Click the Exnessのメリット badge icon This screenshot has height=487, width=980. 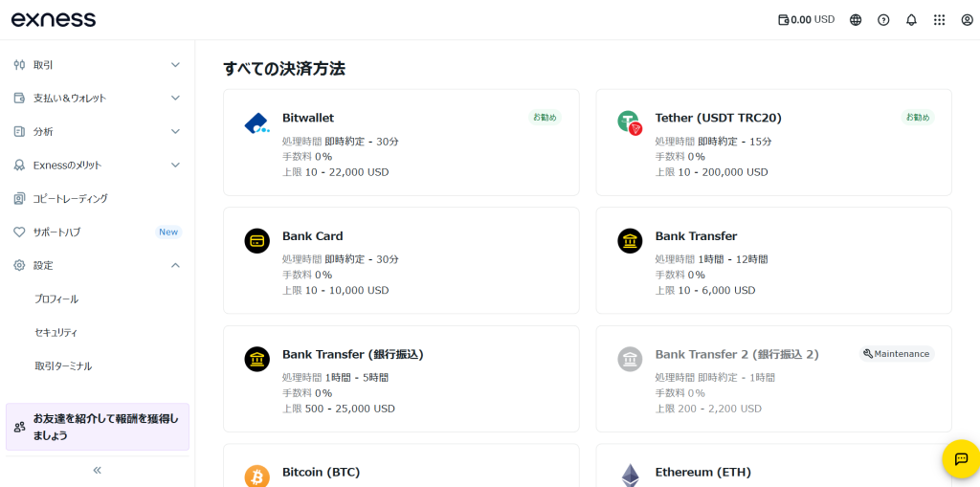[x=19, y=165]
